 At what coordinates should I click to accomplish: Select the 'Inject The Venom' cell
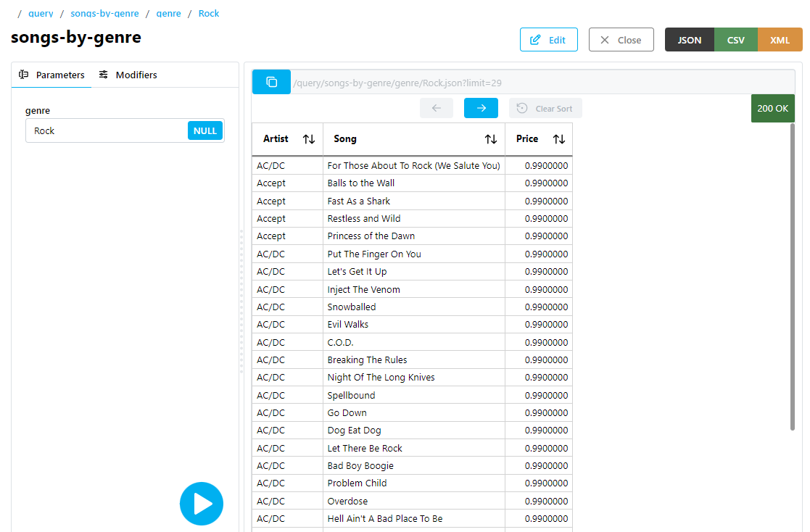point(414,289)
